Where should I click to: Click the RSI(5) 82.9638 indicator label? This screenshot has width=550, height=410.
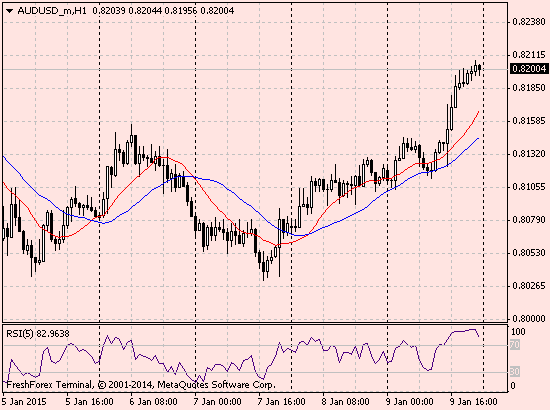38,334
